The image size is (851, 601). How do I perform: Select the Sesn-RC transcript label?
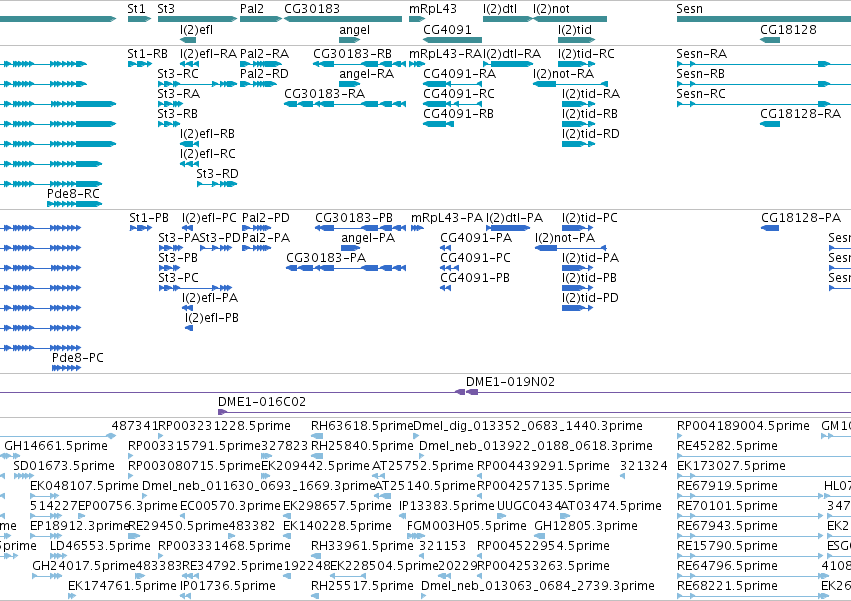(x=701, y=94)
